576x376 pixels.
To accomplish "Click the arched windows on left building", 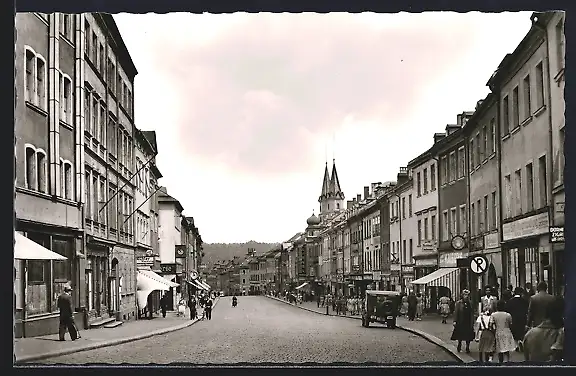I will 36,78.
